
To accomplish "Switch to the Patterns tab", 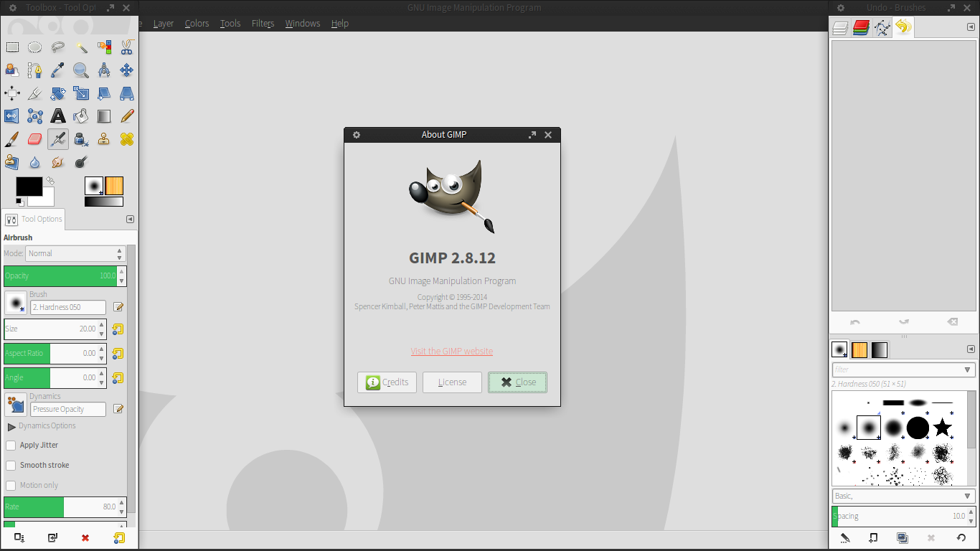I will [x=859, y=350].
